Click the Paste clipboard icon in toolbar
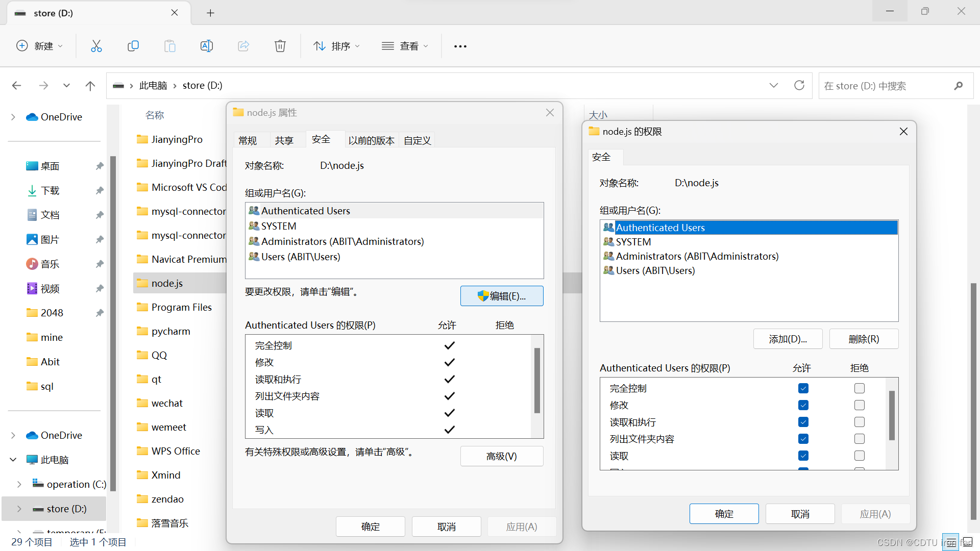Image resolution: width=980 pixels, height=551 pixels. pyautogui.click(x=169, y=46)
